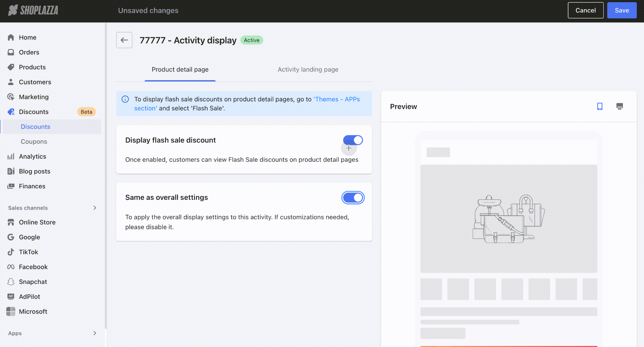Click the product image preview placeholder
This screenshot has height=347, width=644.
coord(508,219)
